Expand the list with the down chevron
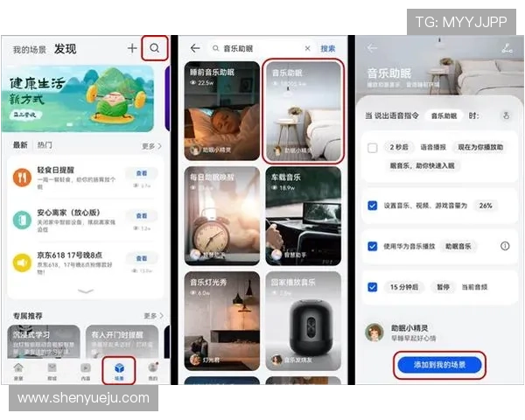Viewport: 525px width, 420px height. click(x=86, y=290)
